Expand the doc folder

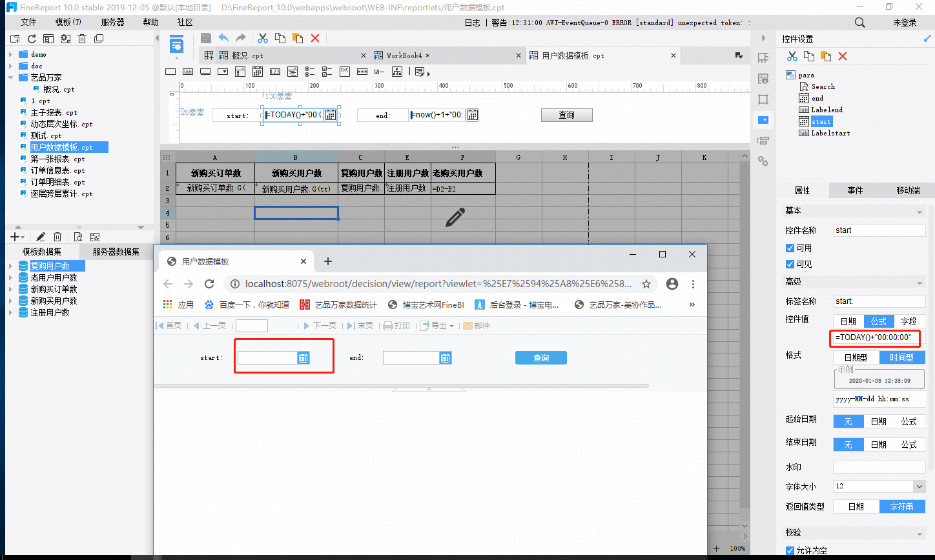point(10,66)
